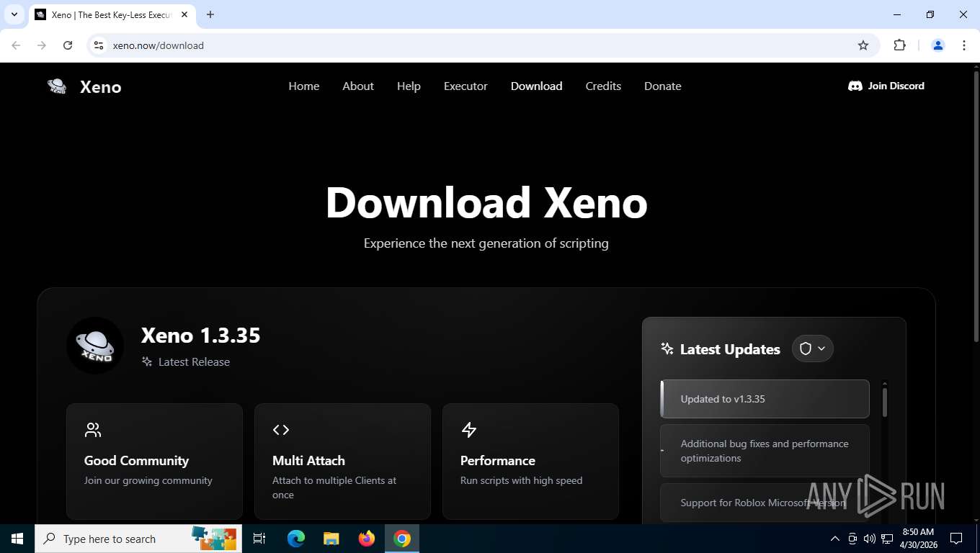Image resolution: width=980 pixels, height=553 pixels.
Task: Launch Microsoft Edge from taskbar
Action: [296, 539]
